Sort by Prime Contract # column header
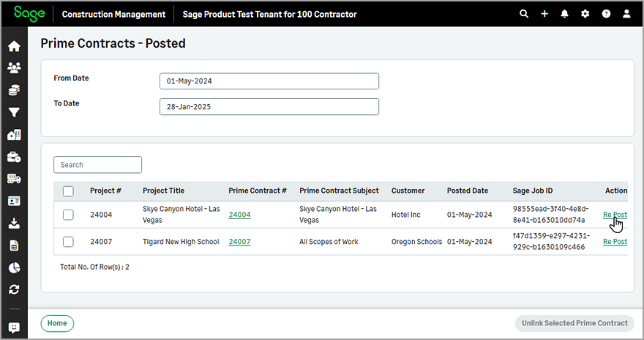This screenshot has width=644, height=340. [258, 191]
